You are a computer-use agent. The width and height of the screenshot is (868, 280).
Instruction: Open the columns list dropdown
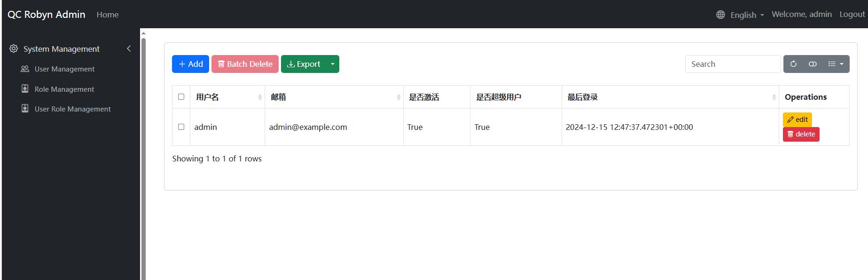coord(836,64)
